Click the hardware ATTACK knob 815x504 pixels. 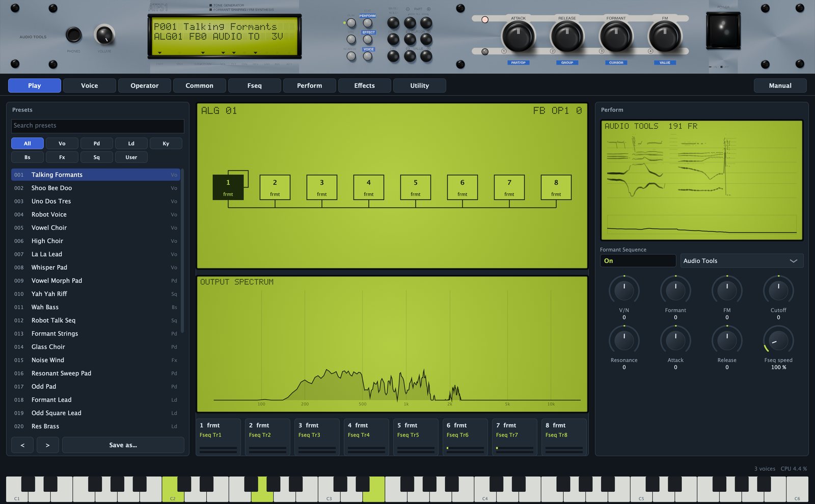tap(518, 37)
